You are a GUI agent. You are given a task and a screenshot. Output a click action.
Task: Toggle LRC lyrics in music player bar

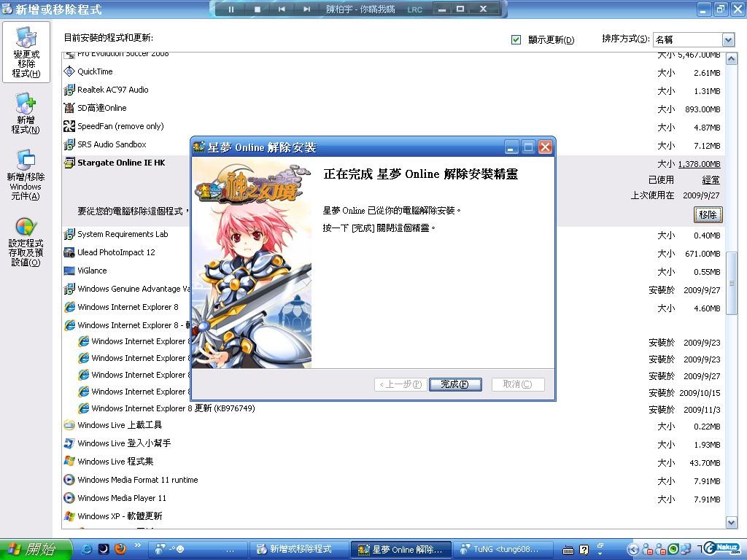[x=414, y=9]
